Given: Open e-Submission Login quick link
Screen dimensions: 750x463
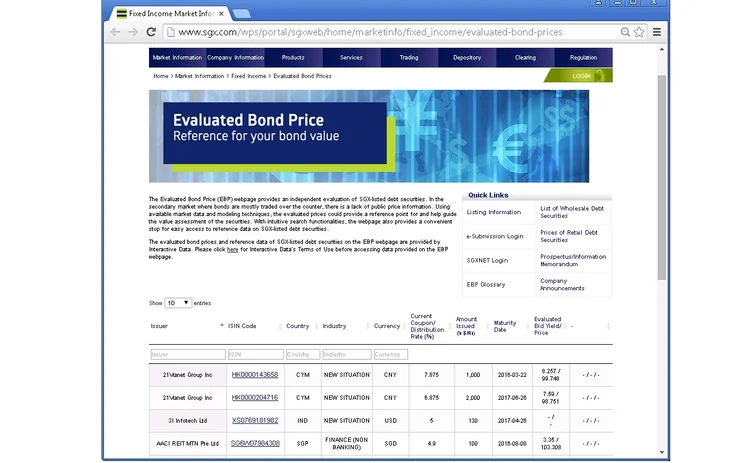Looking at the screenshot, I should tap(495, 236).
